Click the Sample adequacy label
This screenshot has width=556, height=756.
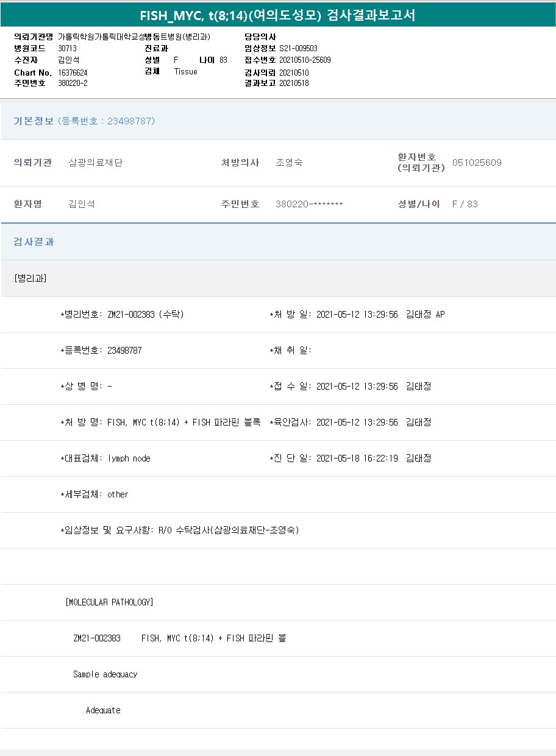[x=105, y=674]
